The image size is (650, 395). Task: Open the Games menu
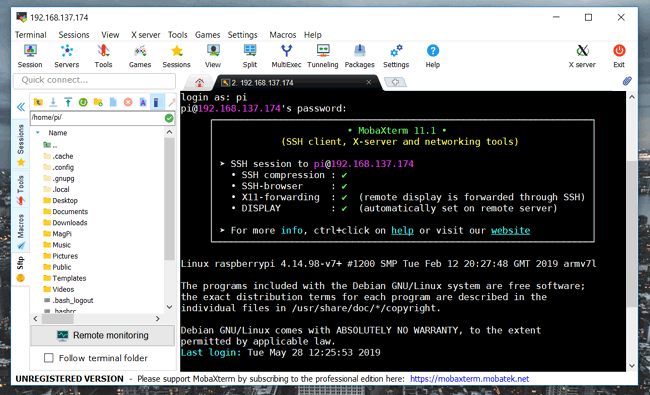click(x=208, y=35)
